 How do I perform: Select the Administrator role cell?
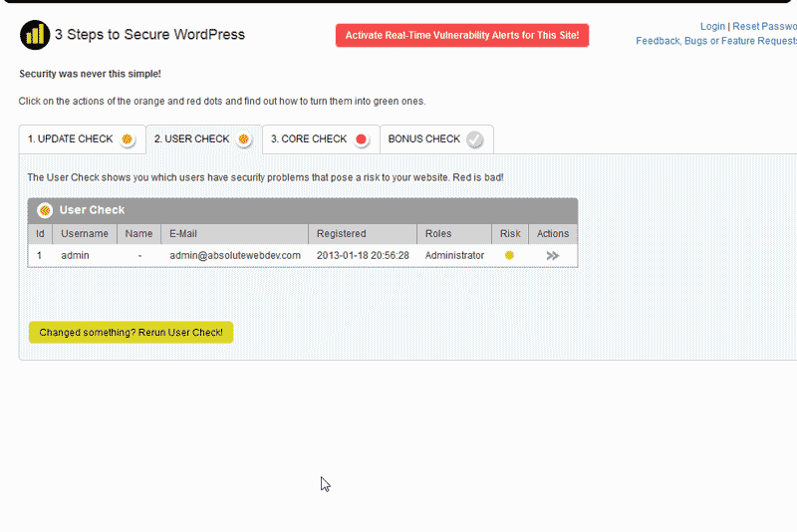tap(454, 255)
